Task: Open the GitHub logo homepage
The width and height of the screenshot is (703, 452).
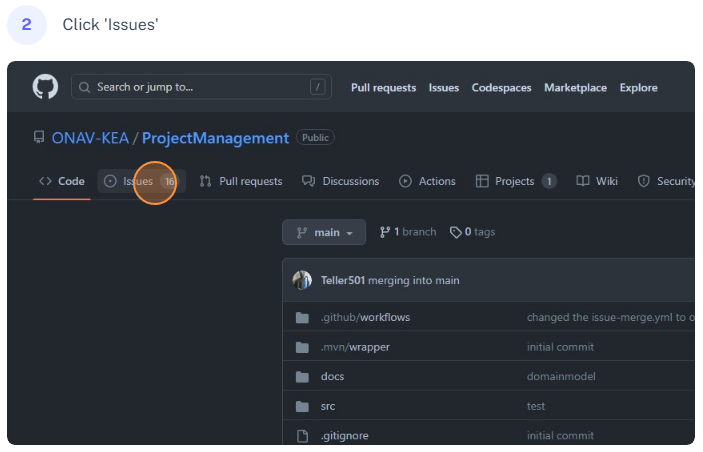Action: [x=45, y=87]
